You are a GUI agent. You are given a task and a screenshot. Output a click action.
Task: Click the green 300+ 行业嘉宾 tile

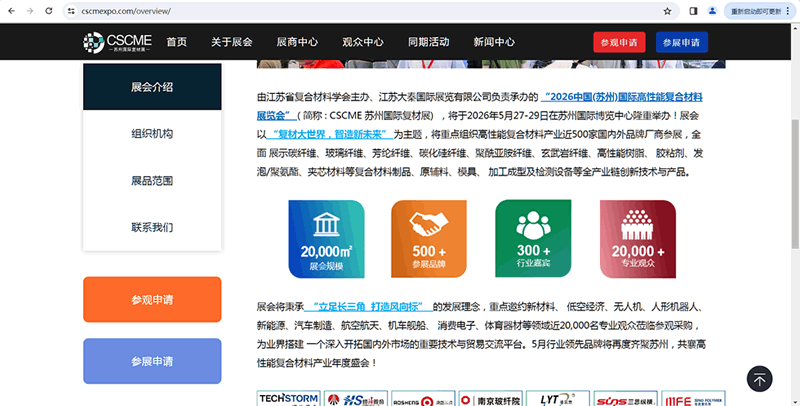[x=533, y=238]
